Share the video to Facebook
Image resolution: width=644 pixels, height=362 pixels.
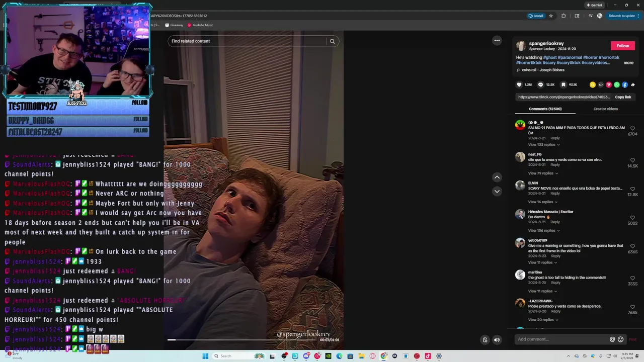click(x=624, y=84)
